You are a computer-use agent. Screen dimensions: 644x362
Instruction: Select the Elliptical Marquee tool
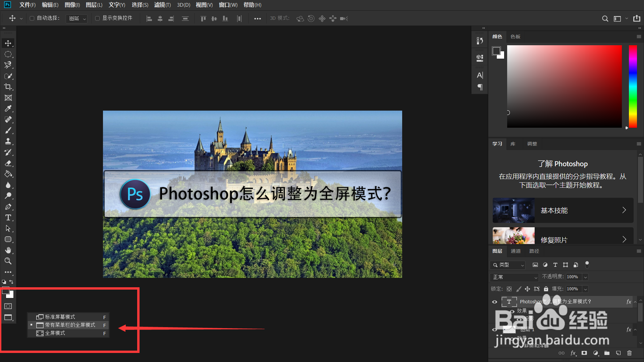pyautogui.click(x=8, y=54)
